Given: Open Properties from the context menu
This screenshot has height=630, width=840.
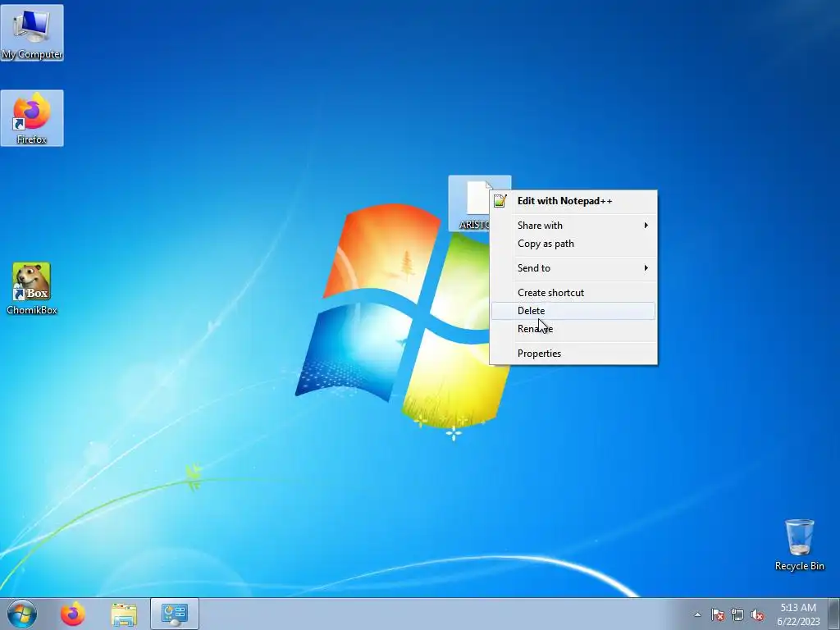Looking at the screenshot, I should pyautogui.click(x=573, y=354).
